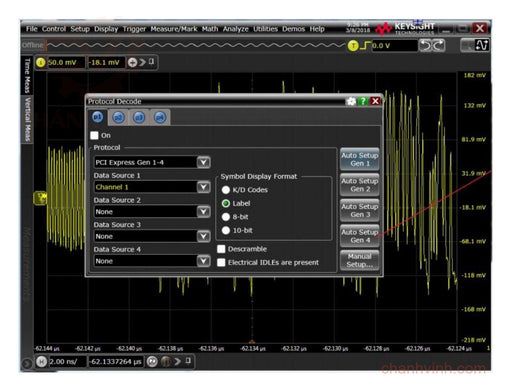This screenshot has height=392, width=512.
Task: Check Electrical IDLEs are present
Action: coord(221,263)
